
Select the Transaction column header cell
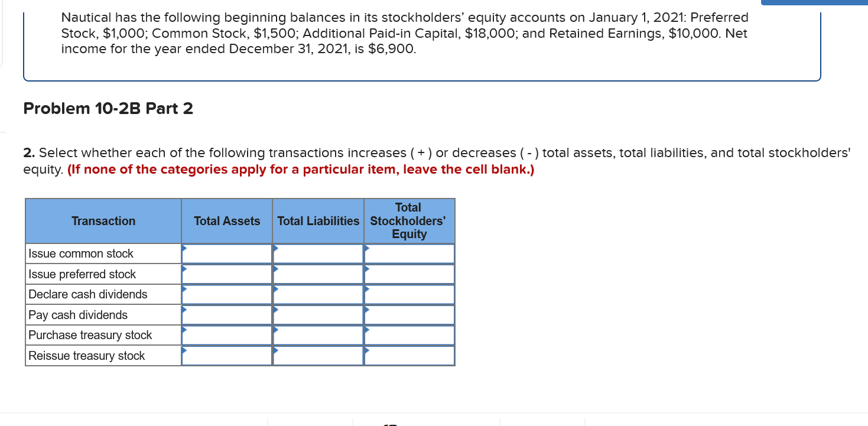(x=103, y=220)
